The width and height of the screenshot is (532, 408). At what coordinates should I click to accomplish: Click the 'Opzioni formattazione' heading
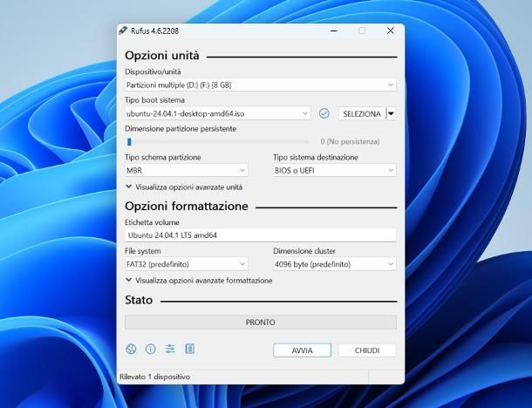187,207
